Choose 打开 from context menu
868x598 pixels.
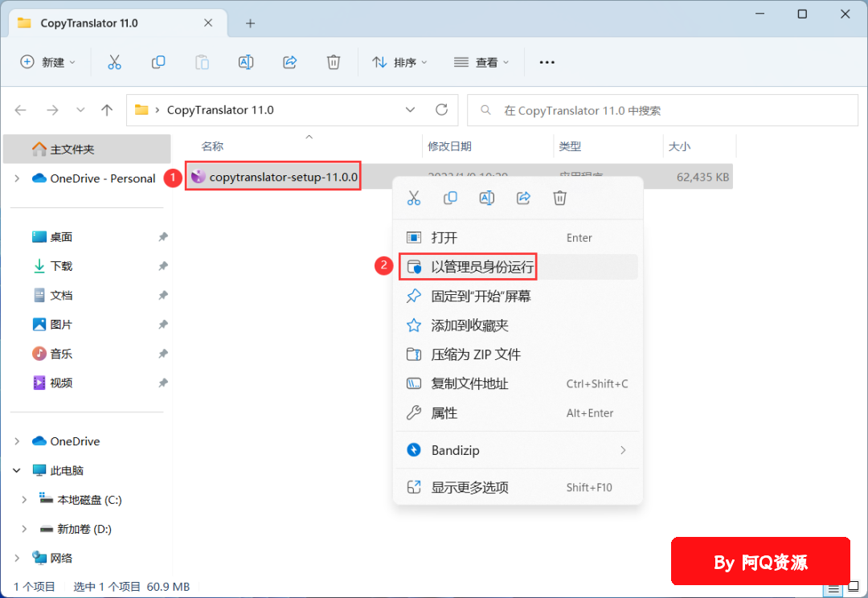518,238
